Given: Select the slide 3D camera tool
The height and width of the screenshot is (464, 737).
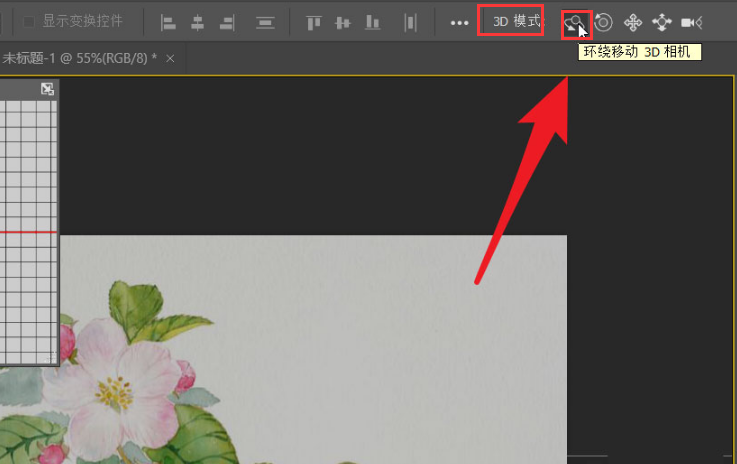Looking at the screenshot, I should click(x=662, y=22).
